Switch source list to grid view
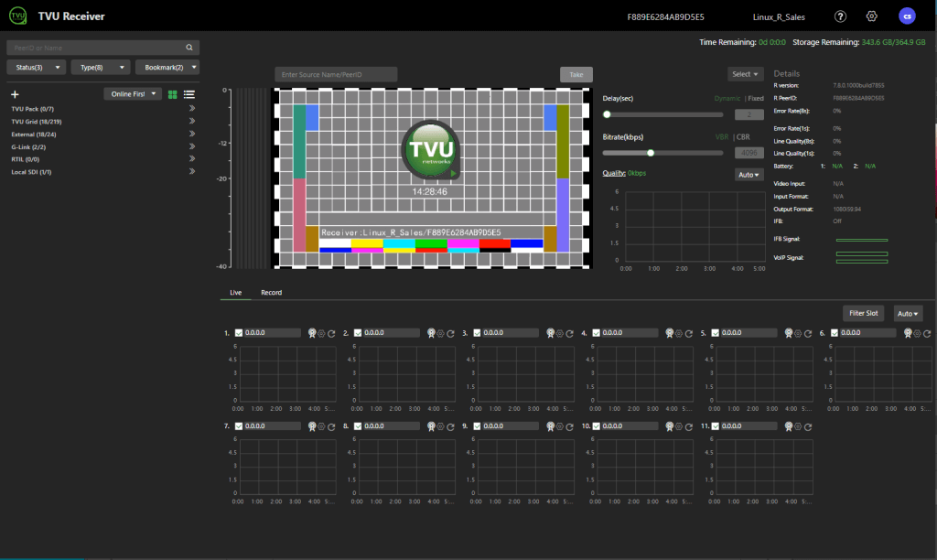This screenshot has width=937, height=560. [173, 94]
